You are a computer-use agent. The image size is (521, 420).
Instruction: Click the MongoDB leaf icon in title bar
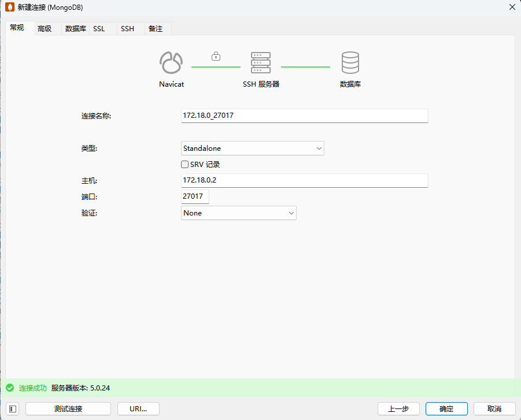[x=10, y=7]
